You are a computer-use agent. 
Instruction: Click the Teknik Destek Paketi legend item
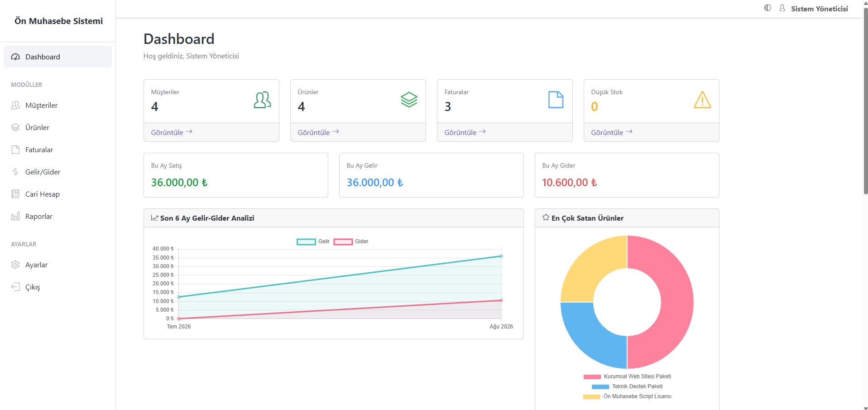click(x=627, y=386)
